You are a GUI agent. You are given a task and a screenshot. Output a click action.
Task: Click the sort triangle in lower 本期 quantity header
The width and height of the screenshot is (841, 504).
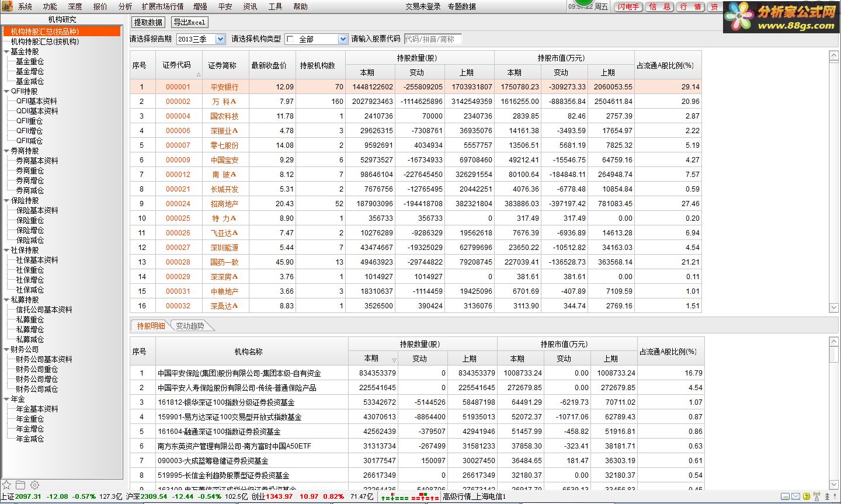pos(394,360)
